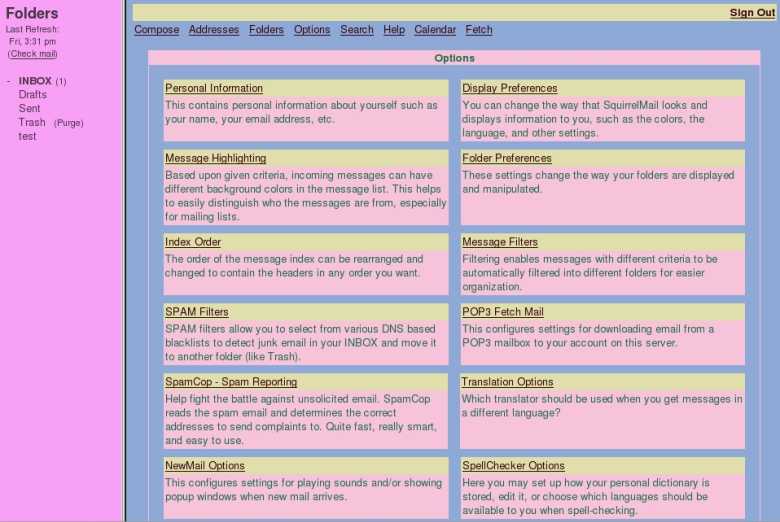The image size is (780, 522).
Task: Open the Index Order option
Action: point(193,242)
